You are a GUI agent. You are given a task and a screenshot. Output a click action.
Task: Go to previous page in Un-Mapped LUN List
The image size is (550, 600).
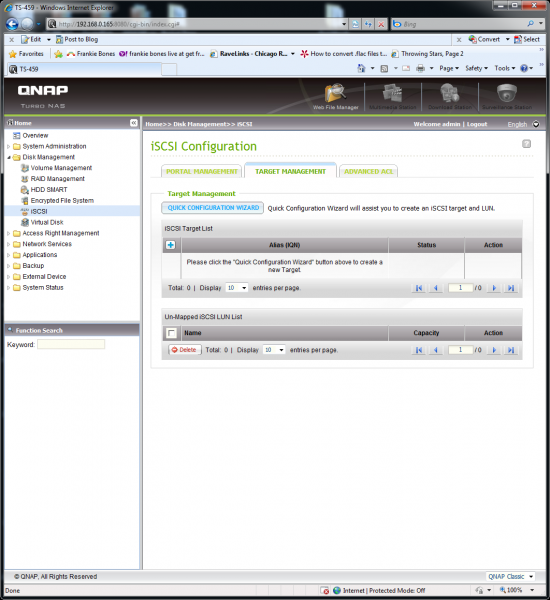(436, 350)
